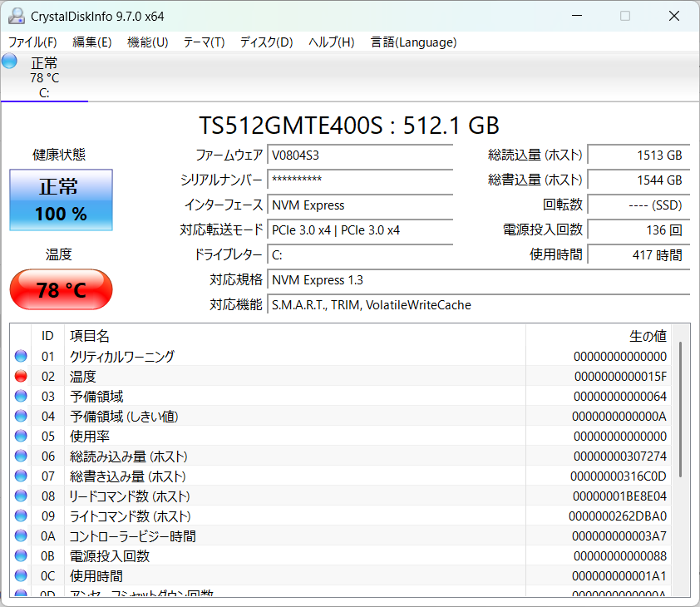The image size is (700, 607).
Task: Open the テーマ(T) menu
Action: click(x=204, y=42)
